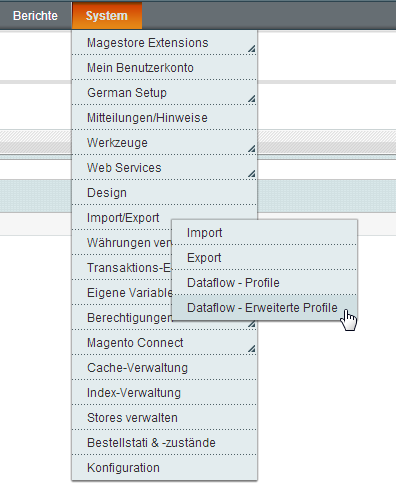Open Dataflow - Erweiterte Profile
This screenshot has width=396, height=495.
point(265,308)
